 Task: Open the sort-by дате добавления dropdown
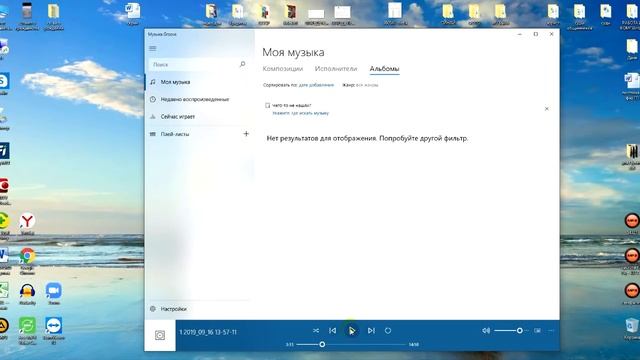pos(316,85)
